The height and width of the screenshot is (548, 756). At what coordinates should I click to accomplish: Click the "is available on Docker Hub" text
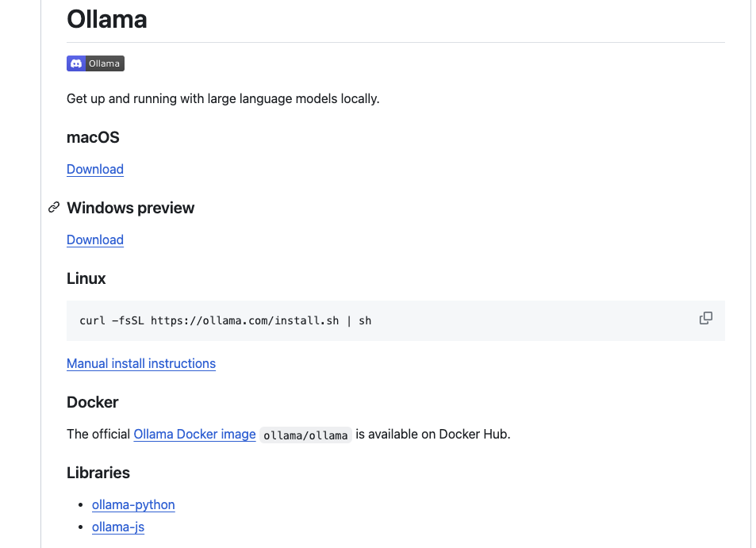(x=433, y=435)
